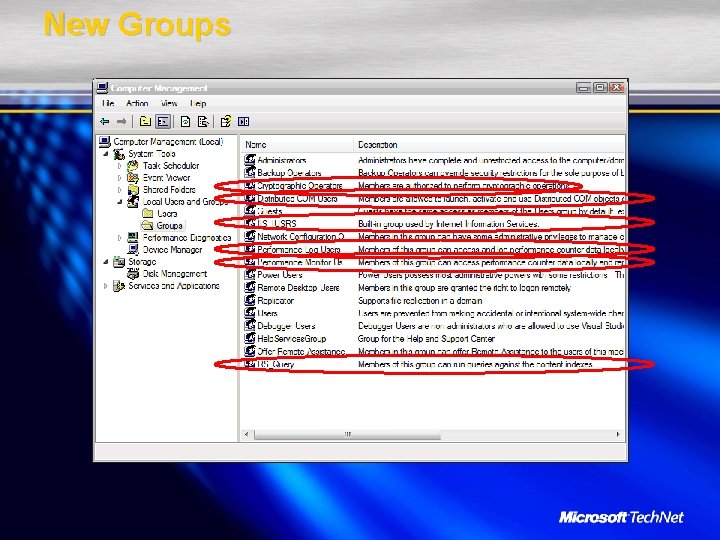Click the Disk Management icon in tree

(133, 274)
